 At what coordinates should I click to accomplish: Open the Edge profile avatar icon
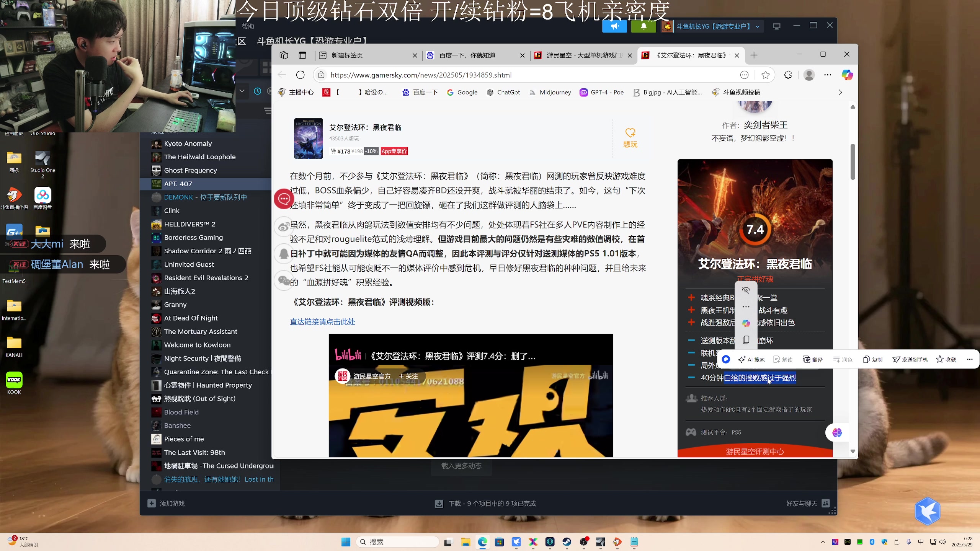click(x=809, y=75)
